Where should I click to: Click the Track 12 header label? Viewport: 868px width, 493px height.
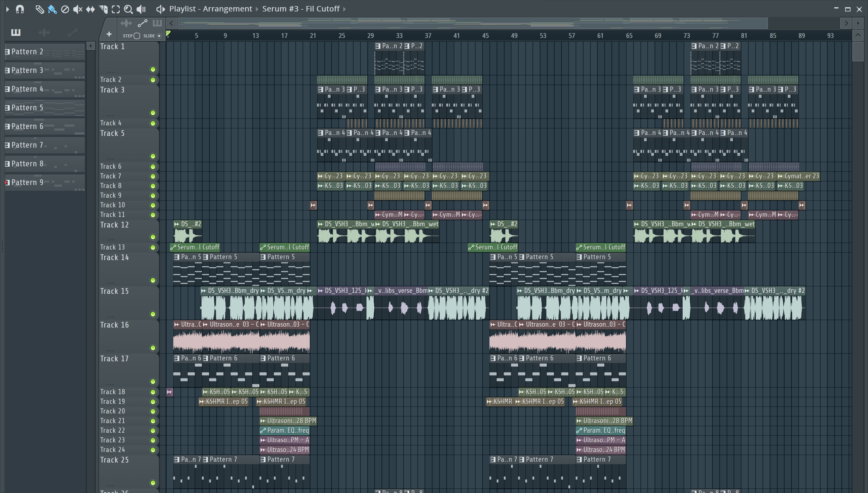click(x=115, y=225)
